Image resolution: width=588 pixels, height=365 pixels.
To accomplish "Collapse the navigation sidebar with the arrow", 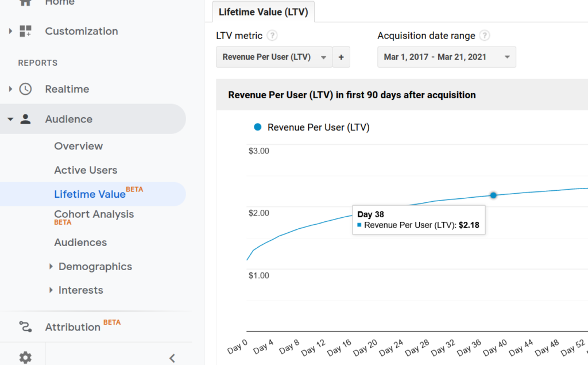I will pos(172,358).
